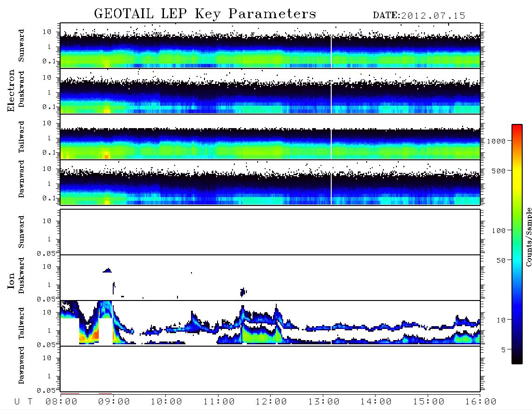
Task: Select the 15:00 time tick label
Action: click(429, 402)
